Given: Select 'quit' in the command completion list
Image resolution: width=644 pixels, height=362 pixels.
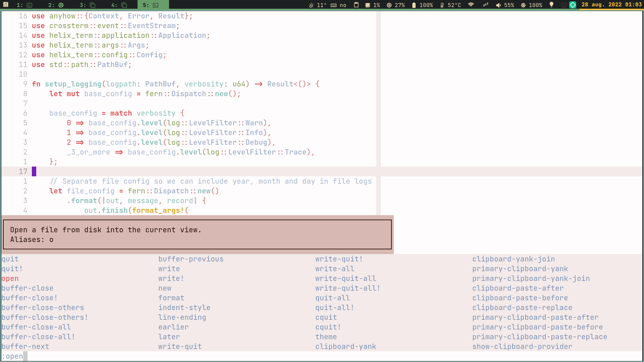Looking at the screenshot, I should (x=10, y=259).
